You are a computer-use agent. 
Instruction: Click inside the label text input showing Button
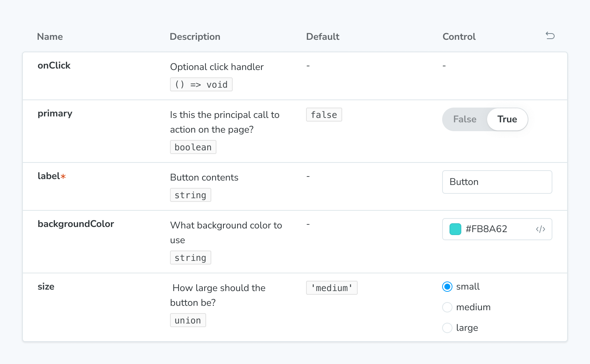pos(497,182)
